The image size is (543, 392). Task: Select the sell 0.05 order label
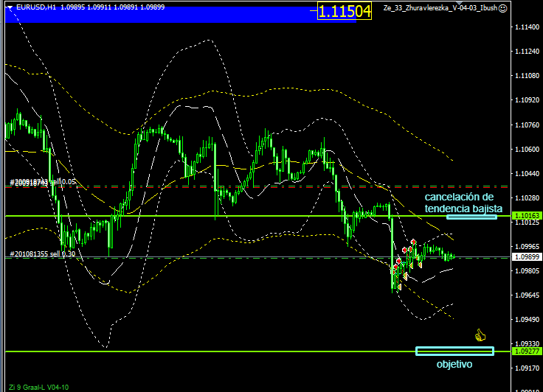(x=43, y=181)
